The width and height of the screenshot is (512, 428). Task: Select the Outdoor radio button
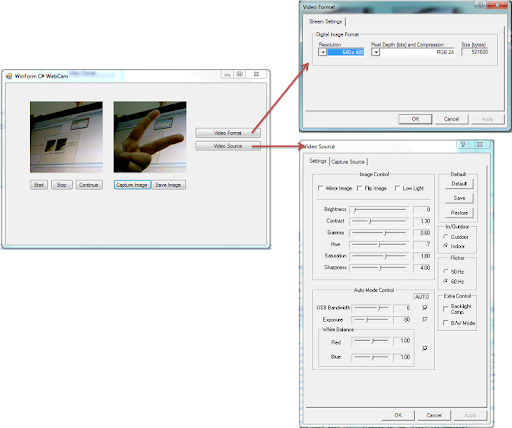tap(446, 236)
